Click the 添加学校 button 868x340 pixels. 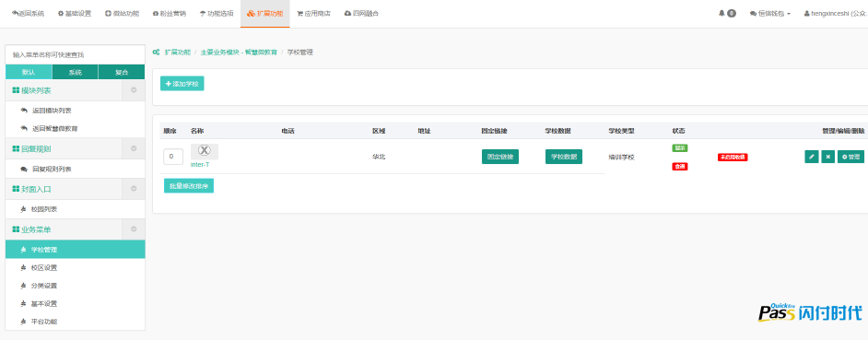pyautogui.click(x=182, y=84)
